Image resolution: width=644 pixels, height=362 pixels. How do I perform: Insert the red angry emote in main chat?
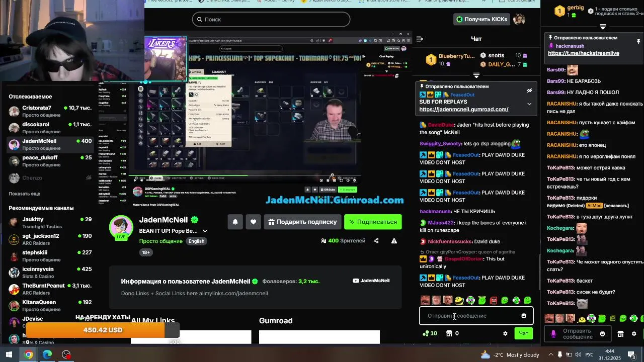point(494,301)
